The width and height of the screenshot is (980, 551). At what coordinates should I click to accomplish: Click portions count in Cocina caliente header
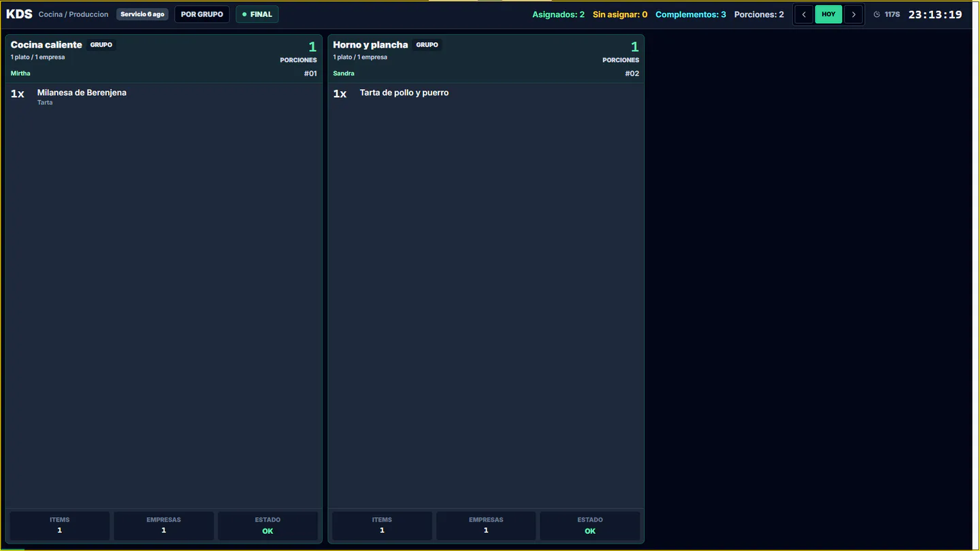(312, 47)
